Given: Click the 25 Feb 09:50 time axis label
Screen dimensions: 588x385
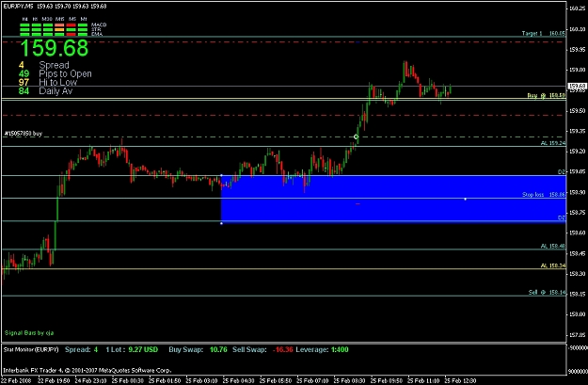Looking at the screenshot, I should coord(387,380).
